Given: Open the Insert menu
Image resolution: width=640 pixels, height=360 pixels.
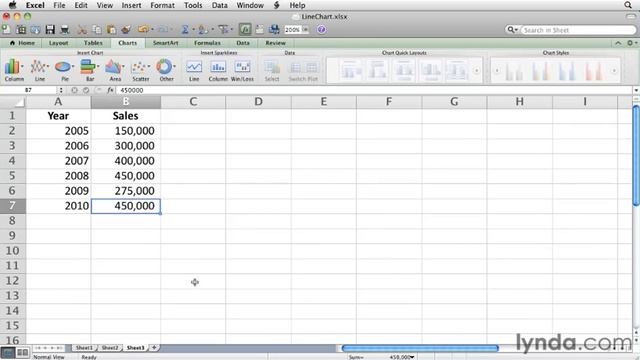Looking at the screenshot, I should pos(131,5).
